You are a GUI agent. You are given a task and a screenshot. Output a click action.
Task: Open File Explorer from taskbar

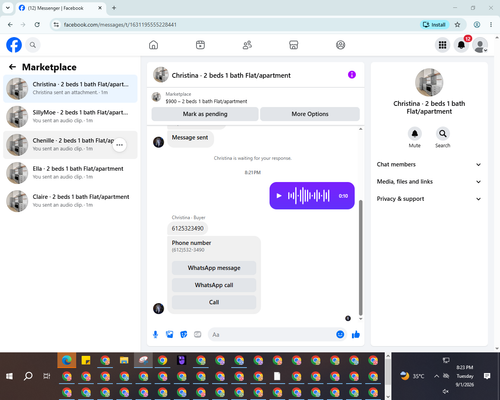pyautogui.click(x=124, y=360)
